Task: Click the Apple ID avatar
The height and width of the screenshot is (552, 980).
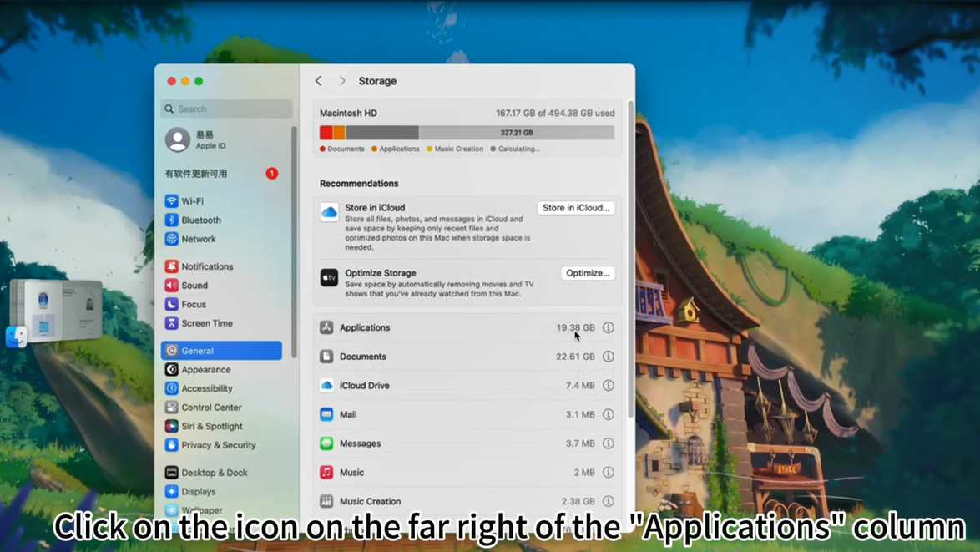Action: click(178, 140)
